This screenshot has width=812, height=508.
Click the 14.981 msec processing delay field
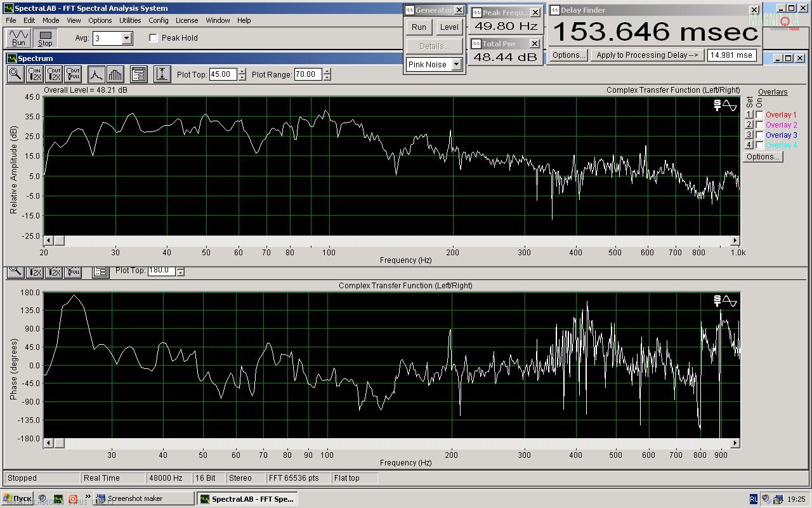pos(731,55)
